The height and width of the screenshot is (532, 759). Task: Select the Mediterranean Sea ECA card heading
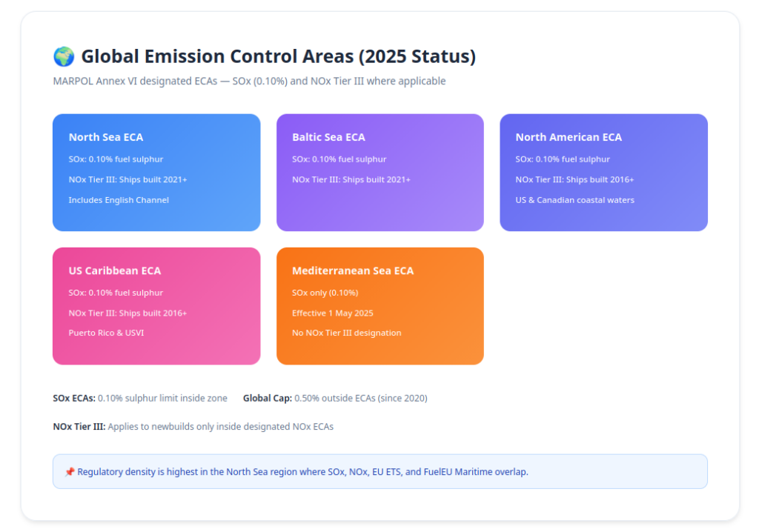(353, 270)
